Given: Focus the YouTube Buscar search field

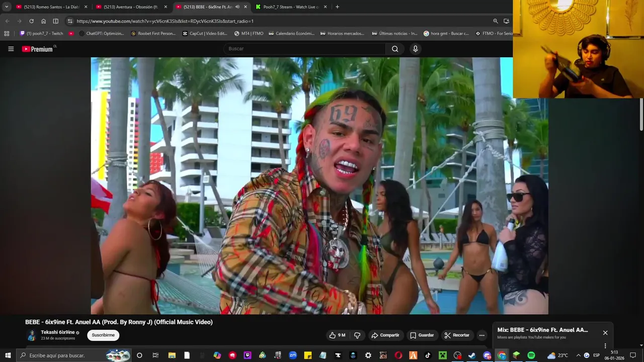Looking at the screenshot, I should tap(304, 49).
